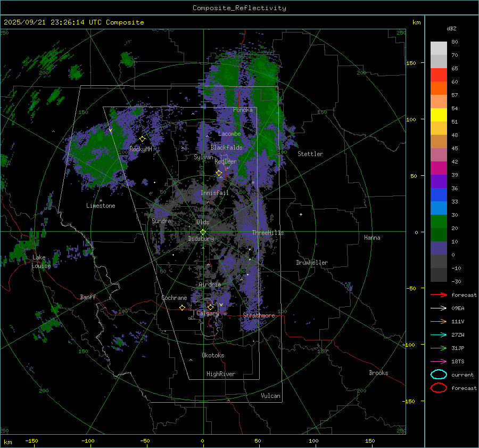Click the radar center diamond above Didsbury
Image resolution: width=479 pixels, height=448 pixels.
point(203,232)
